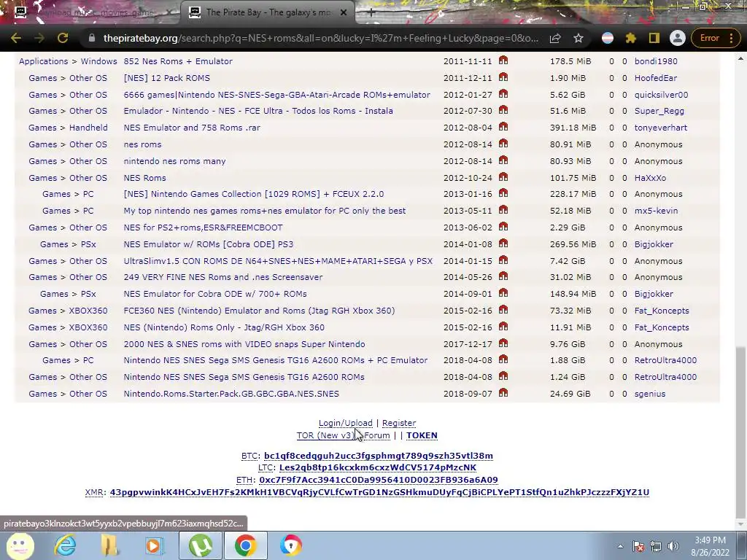The image size is (747, 560).
Task: Open a new browser tab
Action: (371, 12)
